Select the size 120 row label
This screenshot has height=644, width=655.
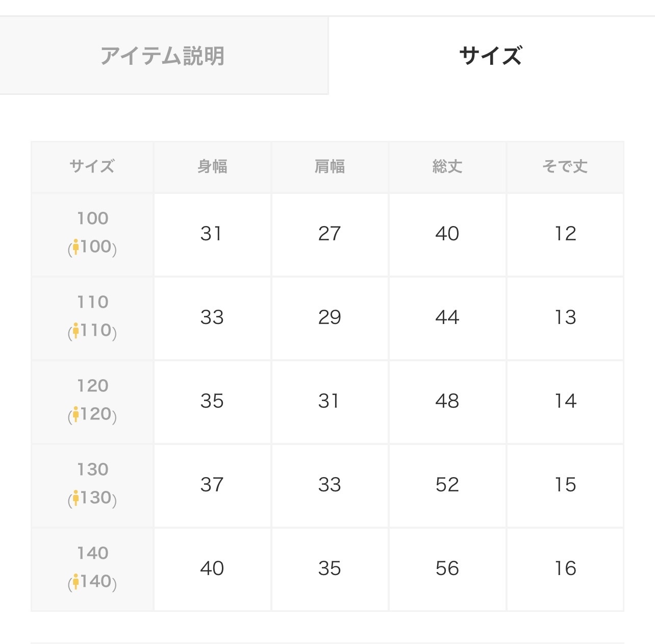click(92, 386)
